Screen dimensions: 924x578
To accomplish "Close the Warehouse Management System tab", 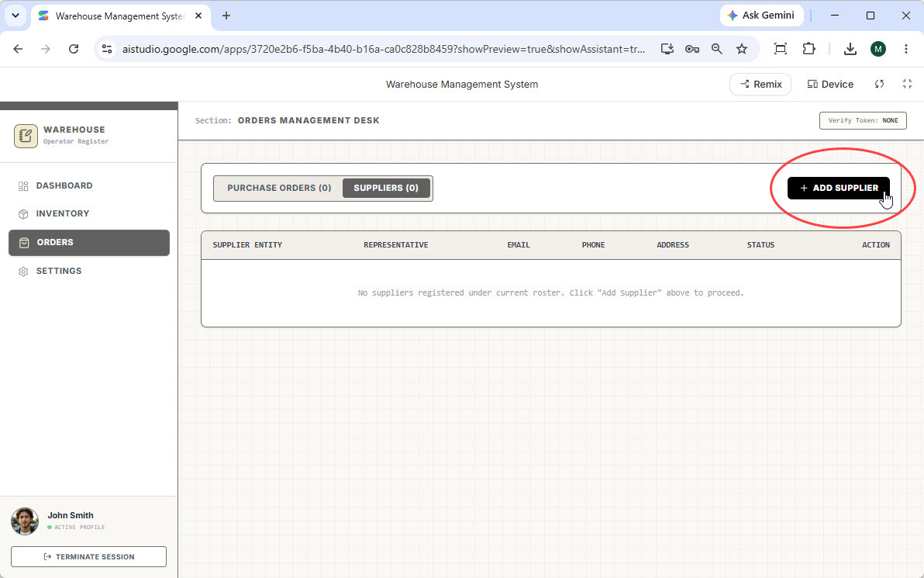I will coord(198,16).
